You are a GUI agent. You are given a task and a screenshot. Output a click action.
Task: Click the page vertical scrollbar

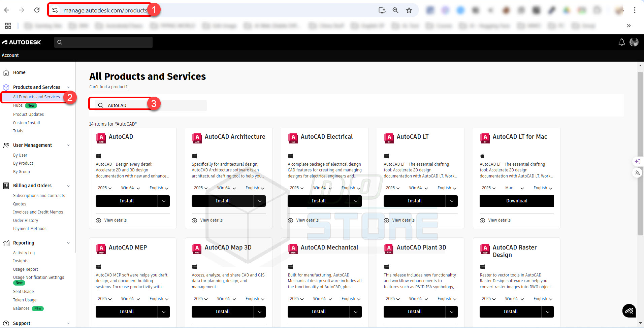pyautogui.click(x=640, y=154)
